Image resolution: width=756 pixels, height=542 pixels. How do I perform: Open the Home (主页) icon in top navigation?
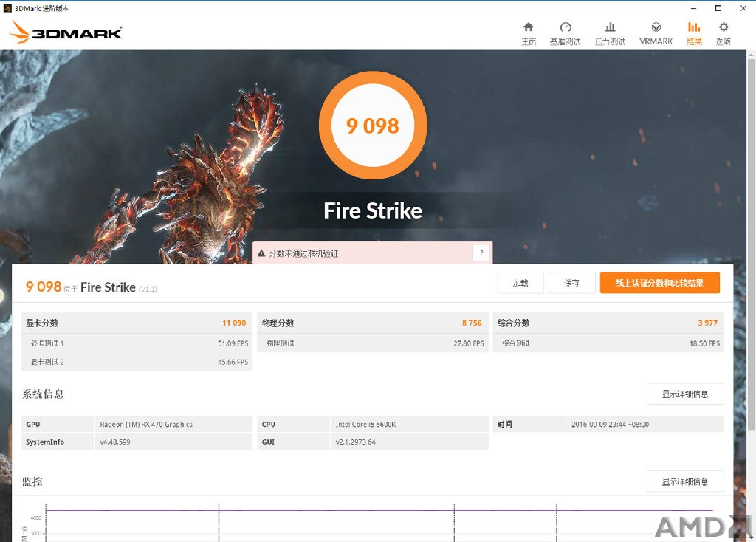[x=529, y=27]
